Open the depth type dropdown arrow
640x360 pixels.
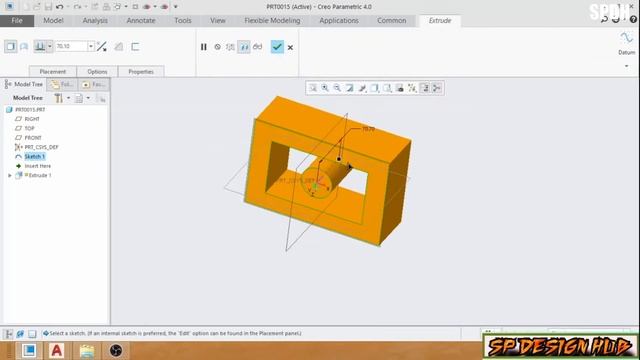[x=50, y=47]
